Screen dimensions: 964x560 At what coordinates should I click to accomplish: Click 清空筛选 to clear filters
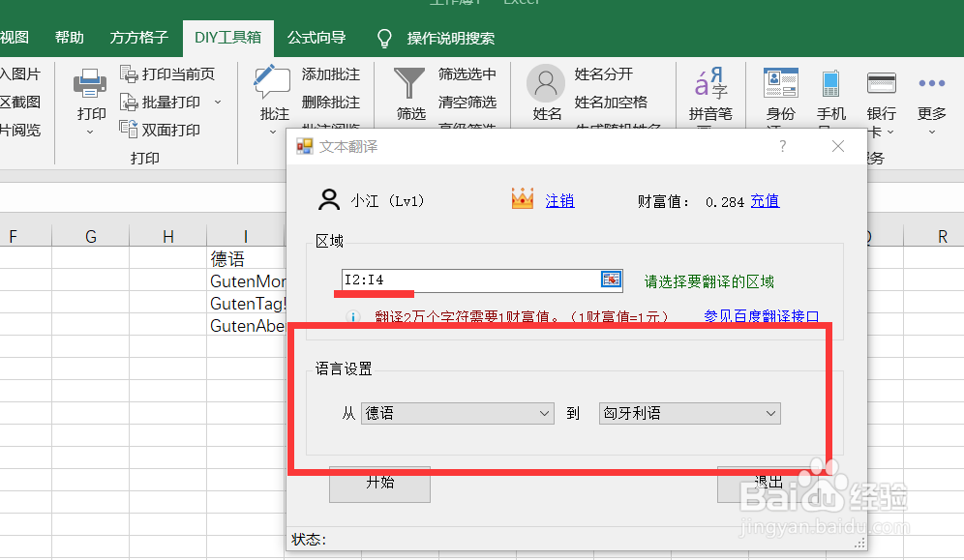pyautogui.click(x=468, y=101)
